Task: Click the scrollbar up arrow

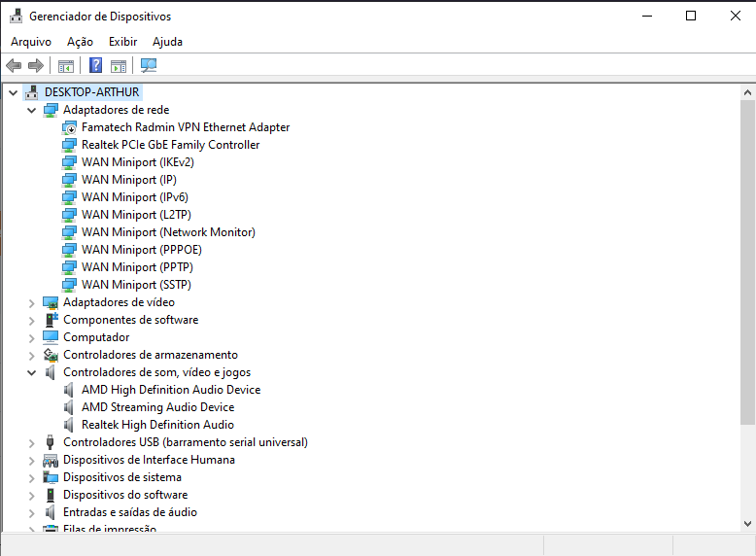Action: point(748,92)
